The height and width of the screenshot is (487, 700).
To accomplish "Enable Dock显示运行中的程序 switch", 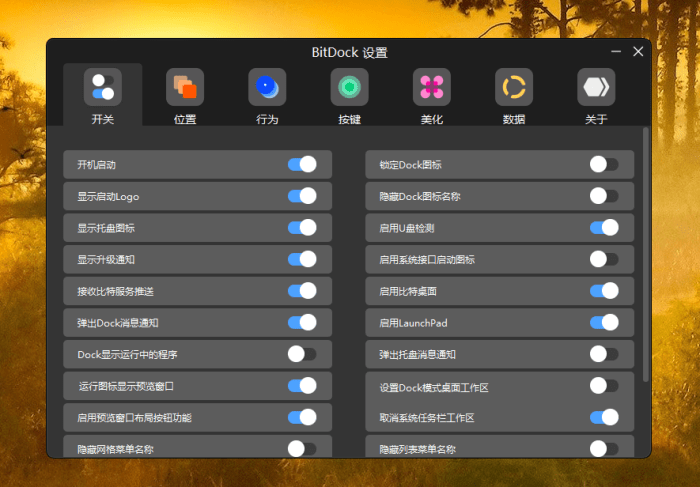I will click(x=302, y=354).
